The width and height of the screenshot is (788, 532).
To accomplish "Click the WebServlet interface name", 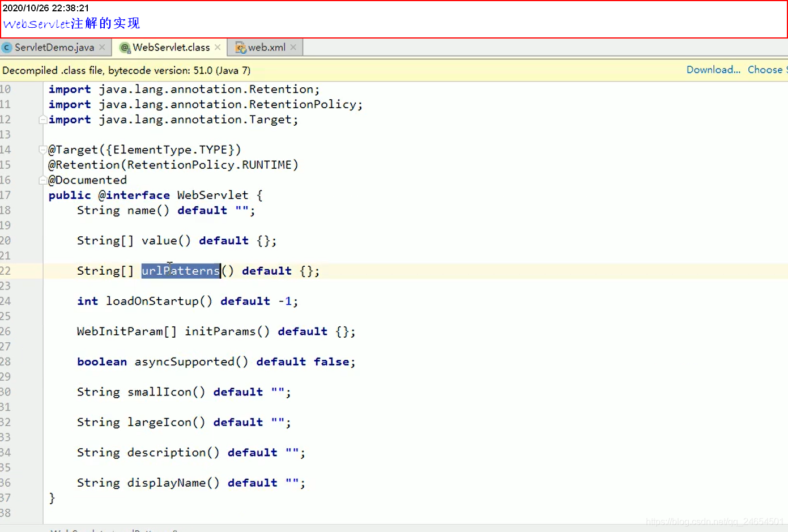I will pos(213,195).
